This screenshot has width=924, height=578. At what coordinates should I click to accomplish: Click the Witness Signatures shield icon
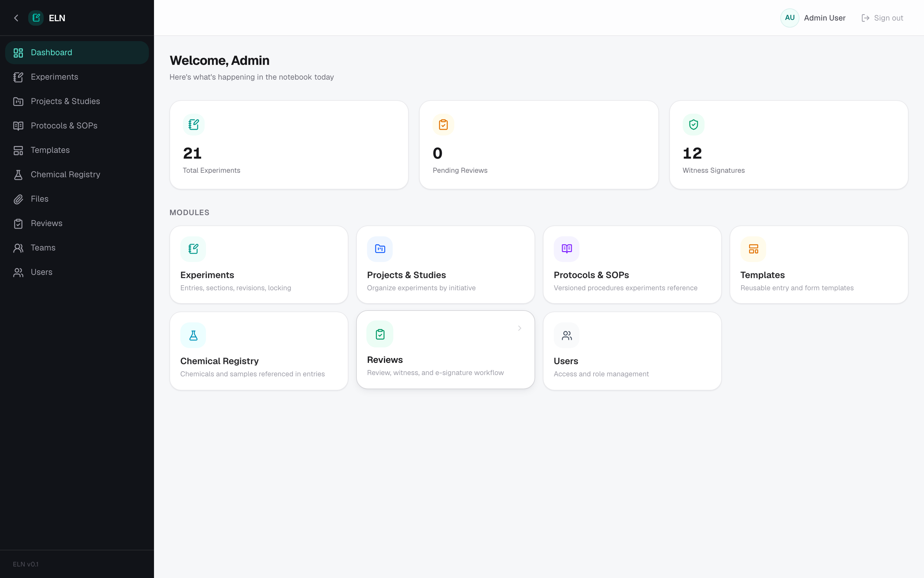[x=693, y=125]
